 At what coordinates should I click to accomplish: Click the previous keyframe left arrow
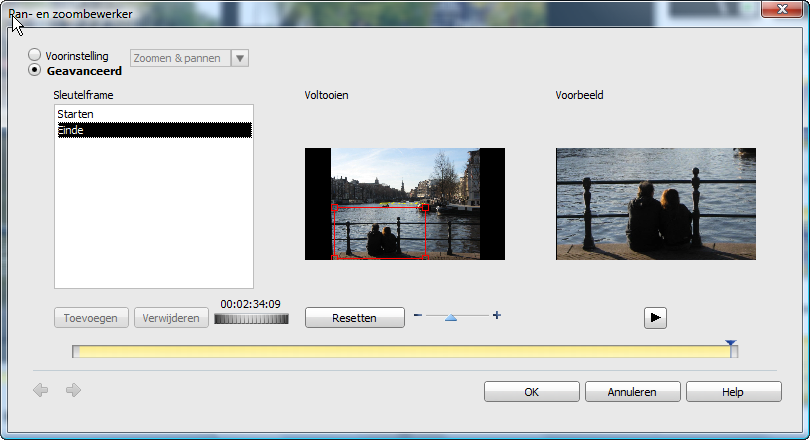click(x=41, y=391)
